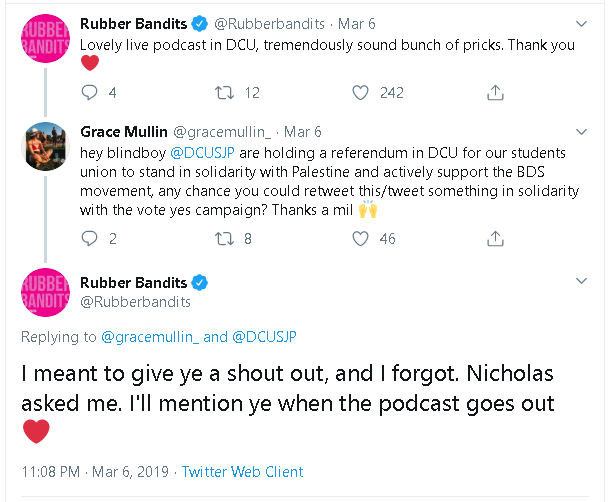Viewport: 610px width, 502px height.
Task: Like Grace Mullin's tweet with 46 likes
Action: (x=361, y=239)
